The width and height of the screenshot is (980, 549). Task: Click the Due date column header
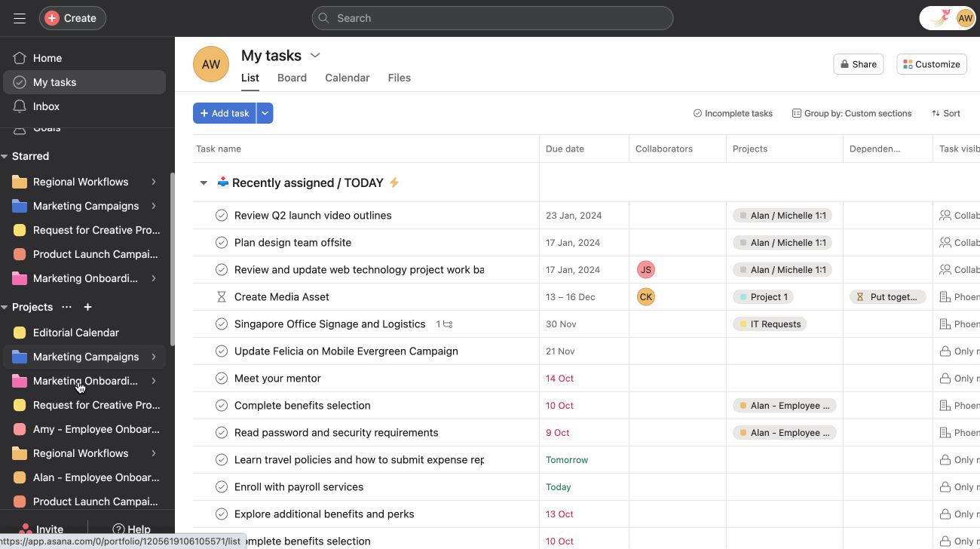click(584, 149)
